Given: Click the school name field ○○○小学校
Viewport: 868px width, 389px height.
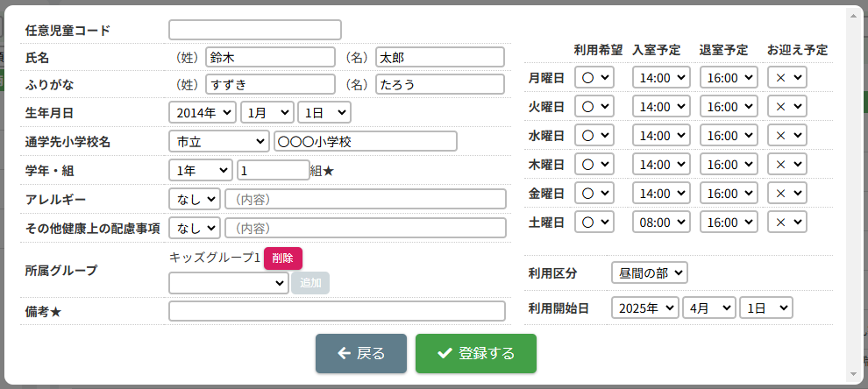Looking at the screenshot, I should click(365, 141).
